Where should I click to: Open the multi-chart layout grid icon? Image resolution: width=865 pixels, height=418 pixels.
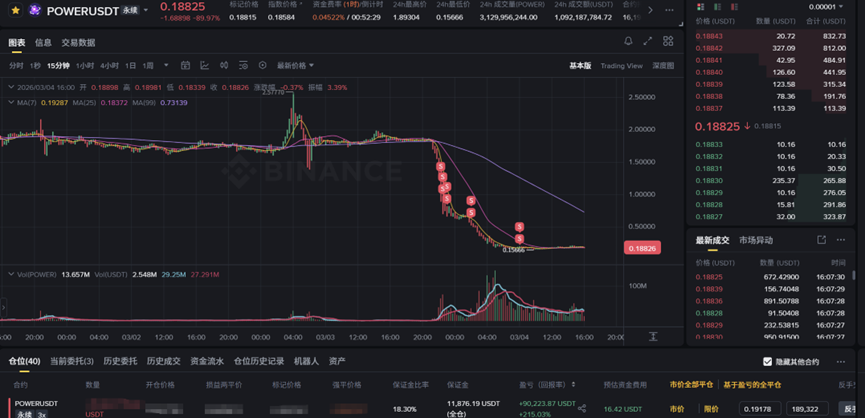point(668,41)
